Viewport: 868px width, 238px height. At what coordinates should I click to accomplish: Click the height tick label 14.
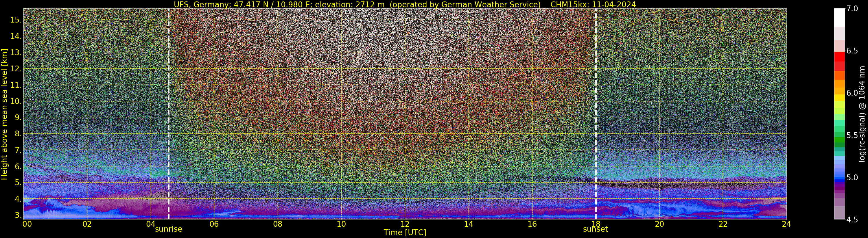click(x=16, y=36)
